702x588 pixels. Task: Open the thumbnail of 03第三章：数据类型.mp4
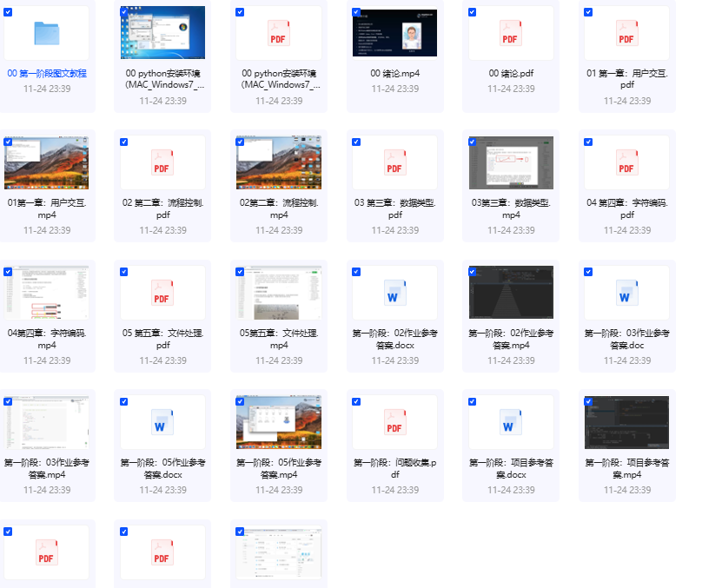tap(511, 162)
